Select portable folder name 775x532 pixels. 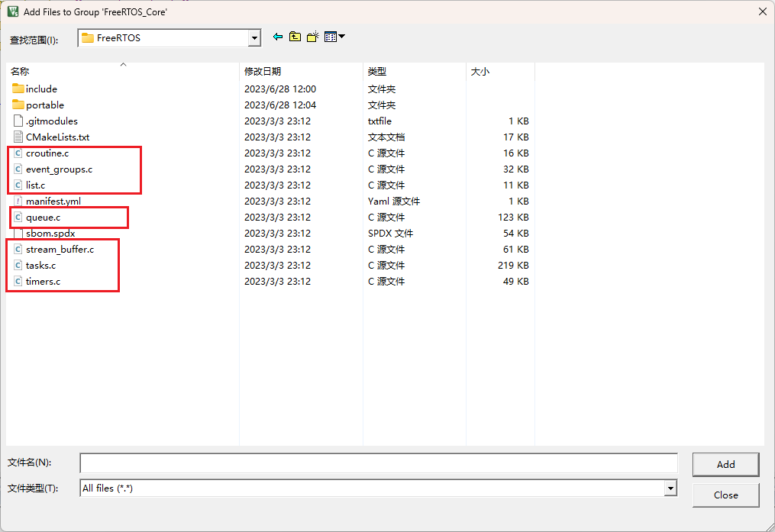pos(45,105)
